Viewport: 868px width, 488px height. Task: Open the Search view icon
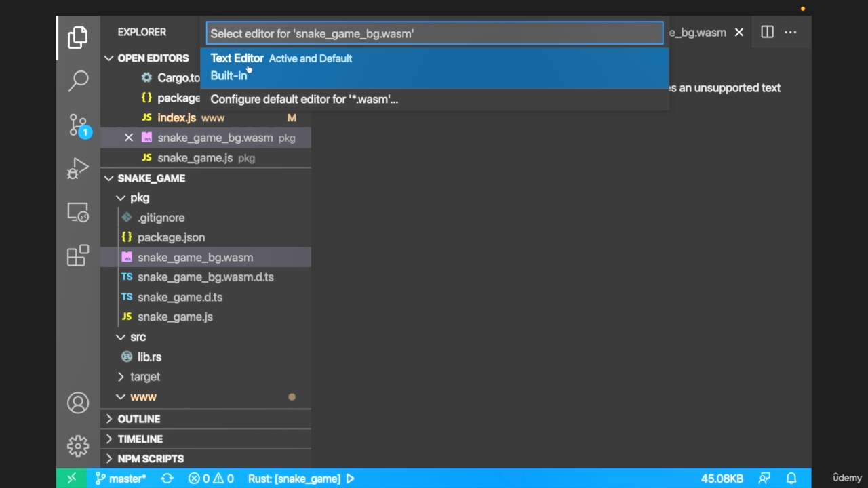click(78, 81)
